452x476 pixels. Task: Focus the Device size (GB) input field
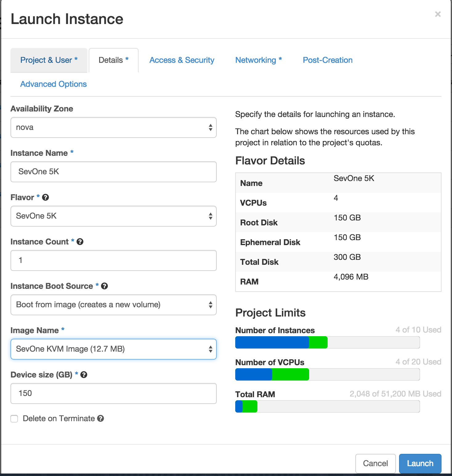(114, 393)
